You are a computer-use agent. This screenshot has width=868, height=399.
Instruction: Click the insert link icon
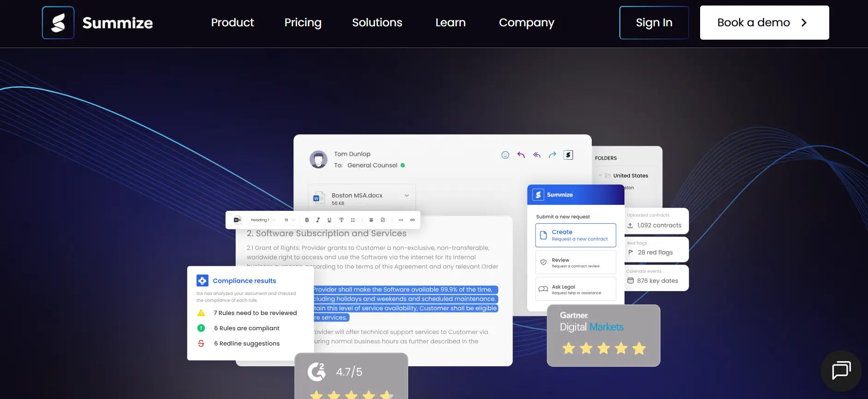(412, 220)
